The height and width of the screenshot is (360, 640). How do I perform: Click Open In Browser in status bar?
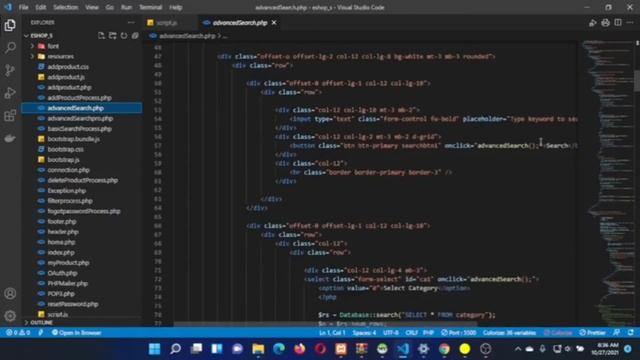(77, 333)
